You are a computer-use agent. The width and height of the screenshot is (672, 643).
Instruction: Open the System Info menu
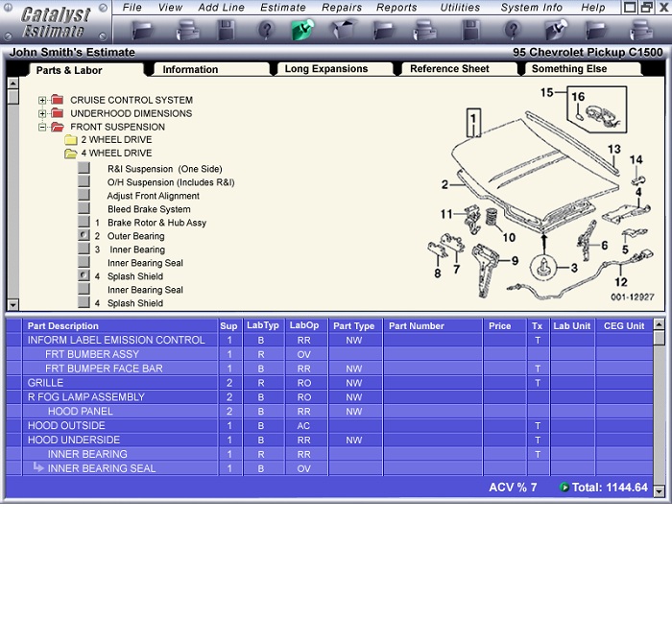click(x=532, y=8)
